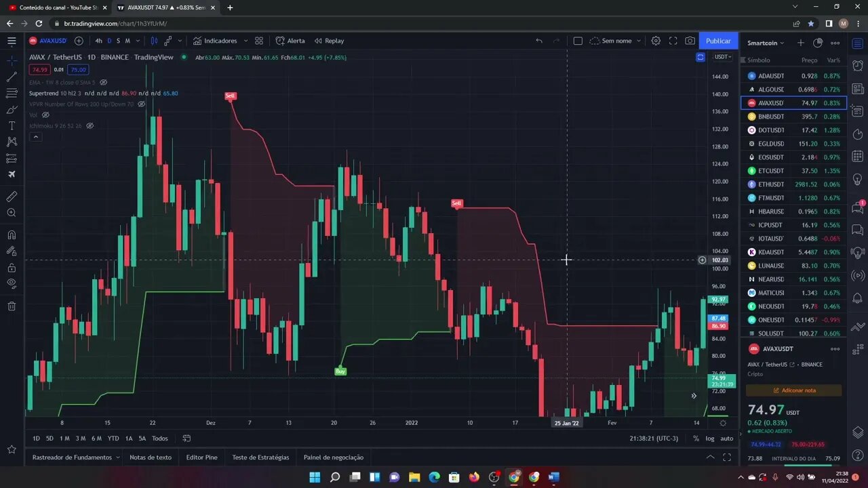Select ETHUSDT in the watchlist
This screenshot has height=488, width=868.
pyautogui.click(x=793, y=184)
